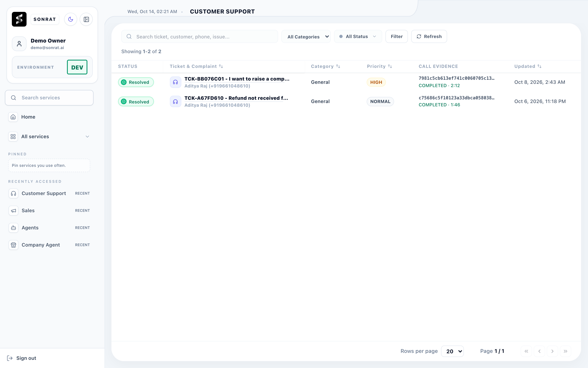Screen dimensions: 588x368
Task: Click the Filter button
Action: click(x=396, y=37)
